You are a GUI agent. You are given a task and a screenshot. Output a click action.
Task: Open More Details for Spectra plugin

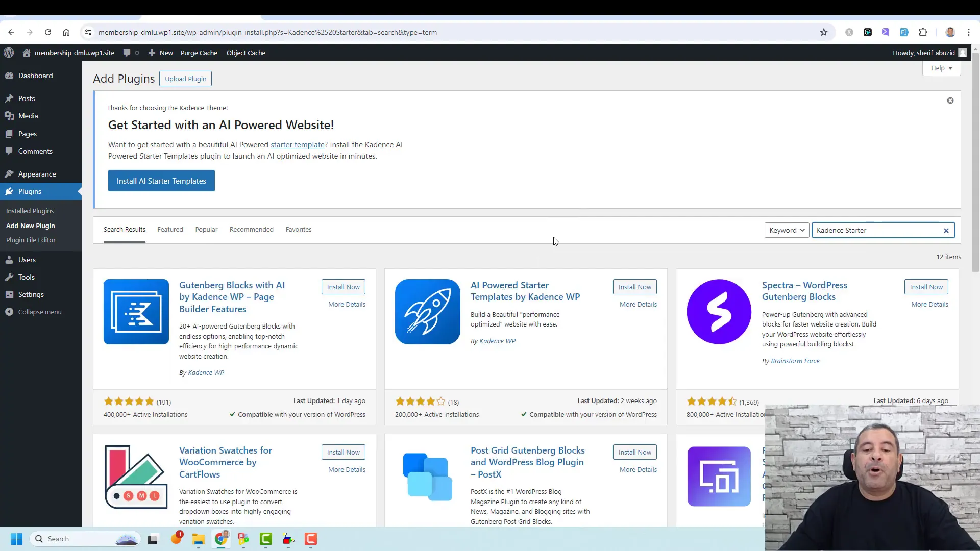click(929, 305)
